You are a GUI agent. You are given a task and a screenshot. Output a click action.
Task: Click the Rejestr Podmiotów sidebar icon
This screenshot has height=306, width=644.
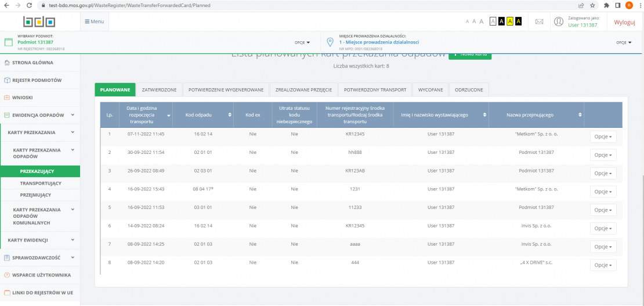[x=7, y=80]
